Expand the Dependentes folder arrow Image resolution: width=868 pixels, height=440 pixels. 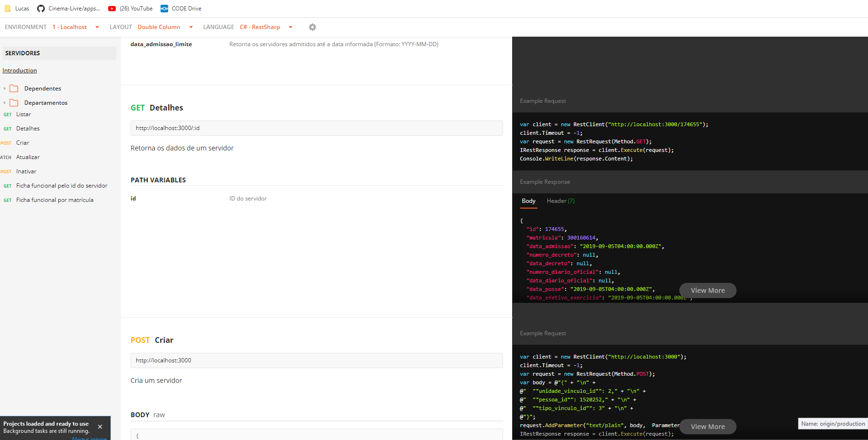[5, 89]
